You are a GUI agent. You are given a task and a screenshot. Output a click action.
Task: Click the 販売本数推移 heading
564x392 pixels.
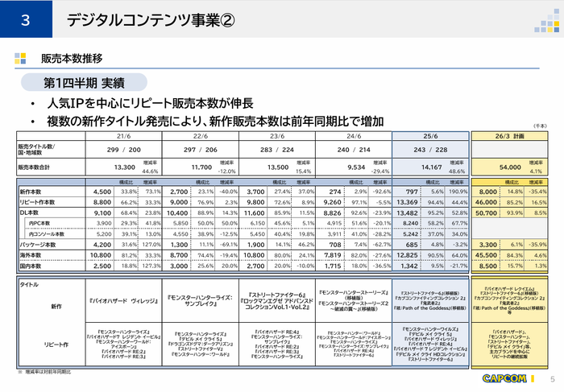[x=72, y=58]
